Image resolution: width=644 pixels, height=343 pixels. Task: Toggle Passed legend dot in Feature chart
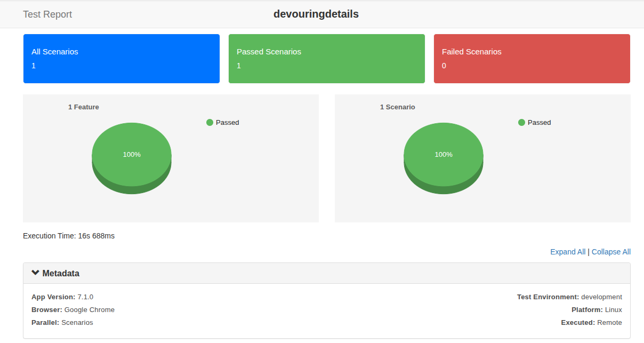(x=210, y=122)
